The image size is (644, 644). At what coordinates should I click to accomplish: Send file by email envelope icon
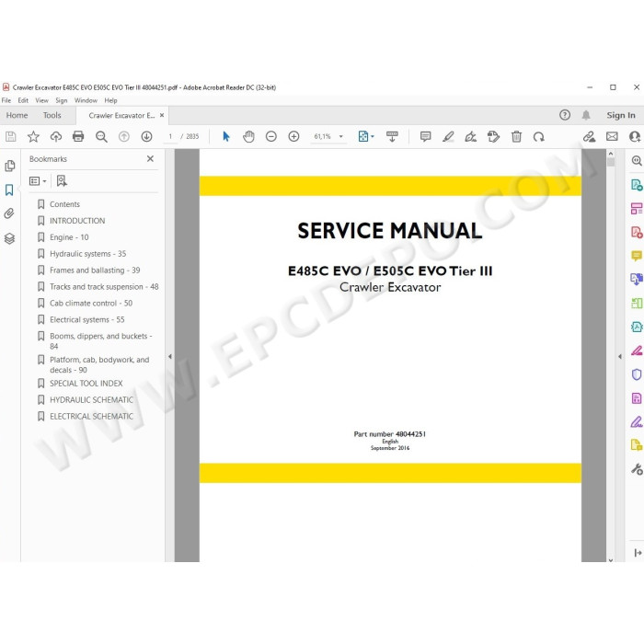tap(612, 136)
